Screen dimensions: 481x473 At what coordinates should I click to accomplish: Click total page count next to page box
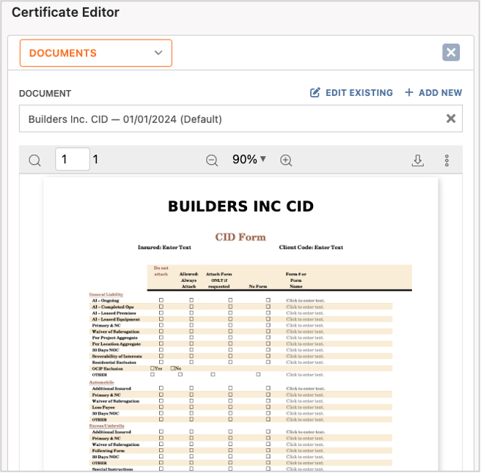click(96, 159)
